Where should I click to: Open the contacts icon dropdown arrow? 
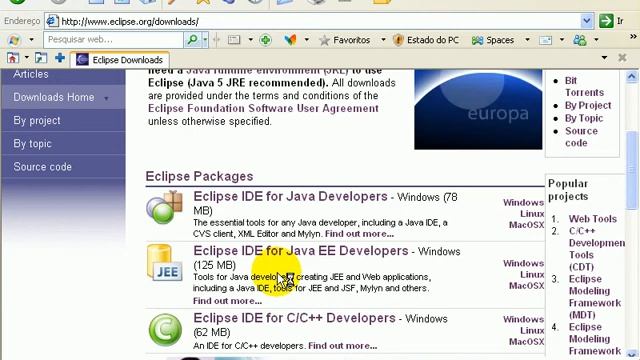[x=596, y=40]
